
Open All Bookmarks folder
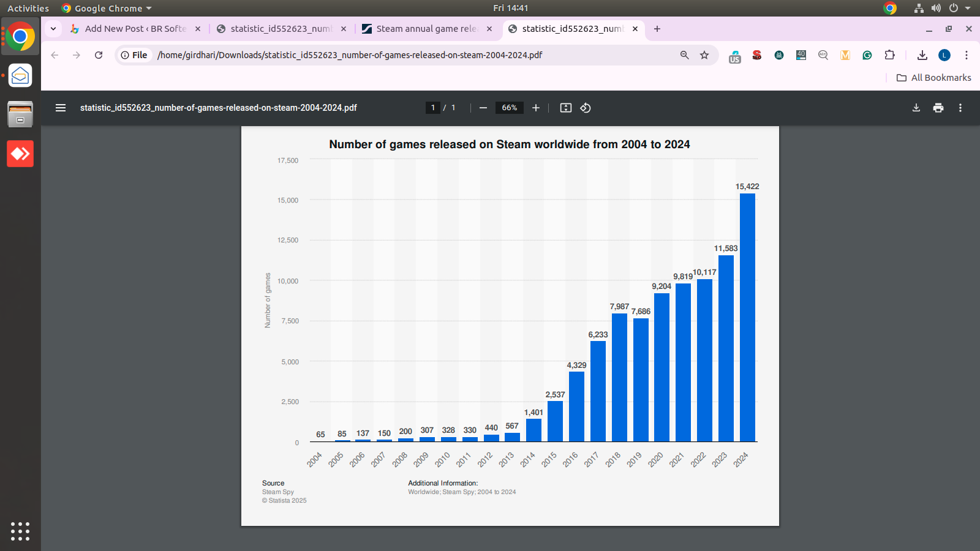click(x=934, y=78)
